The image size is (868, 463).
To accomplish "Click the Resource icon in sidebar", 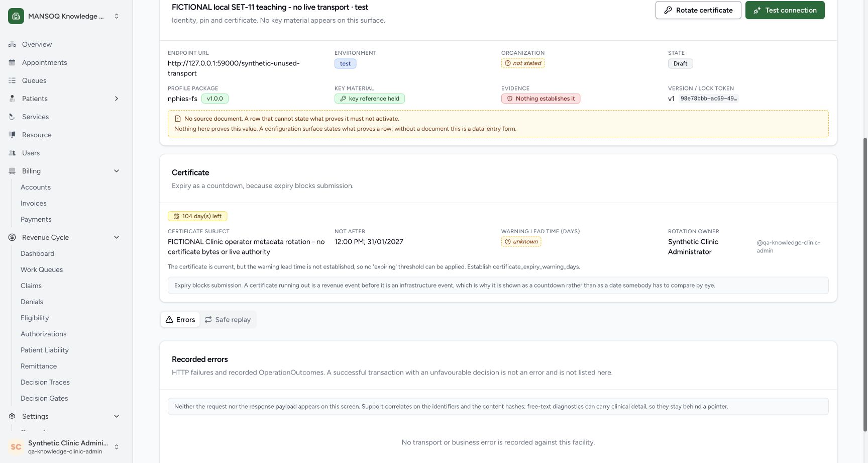I will (x=12, y=135).
